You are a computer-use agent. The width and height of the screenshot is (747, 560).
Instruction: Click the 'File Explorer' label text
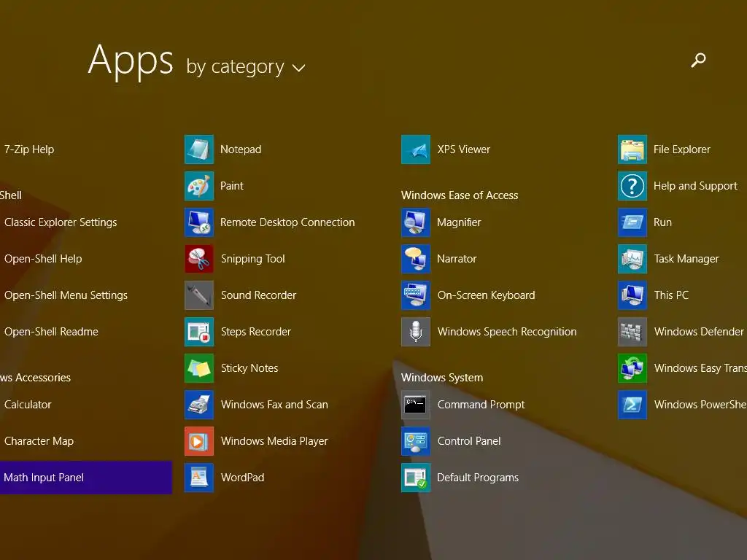(x=682, y=149)
